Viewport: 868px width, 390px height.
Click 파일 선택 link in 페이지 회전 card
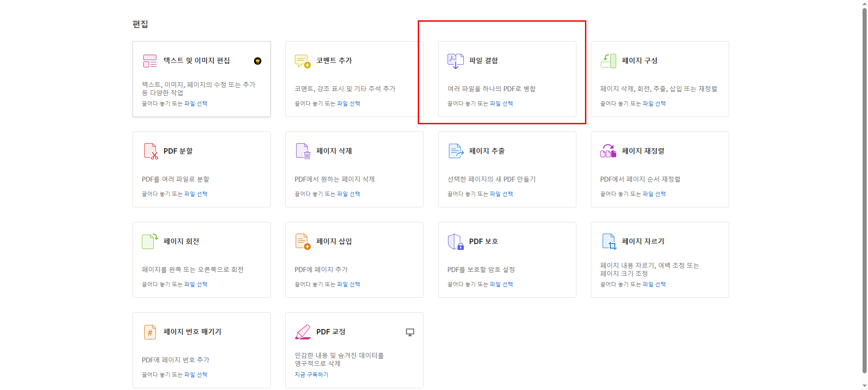pyautogui.click(x=196, y=284)
